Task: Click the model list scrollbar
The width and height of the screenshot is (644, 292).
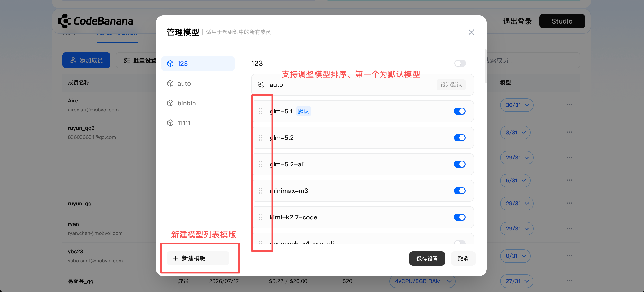Action: [x=486, y=66]
